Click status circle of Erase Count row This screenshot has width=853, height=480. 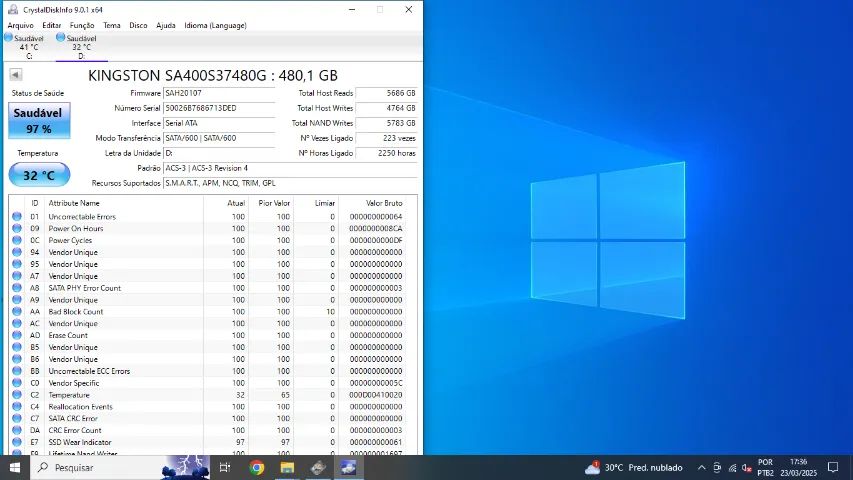tap(17, 335)
